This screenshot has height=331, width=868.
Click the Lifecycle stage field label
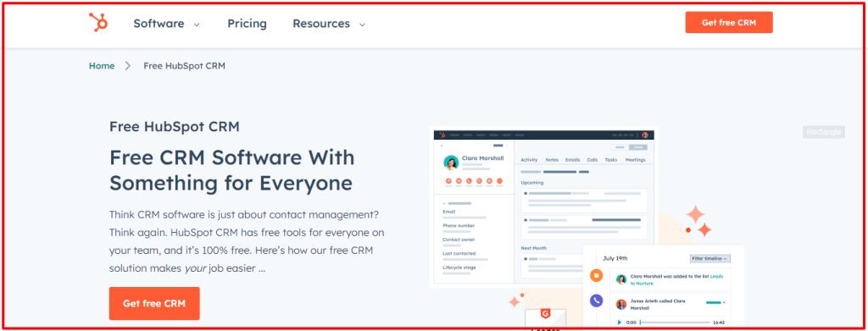[459, 268]
